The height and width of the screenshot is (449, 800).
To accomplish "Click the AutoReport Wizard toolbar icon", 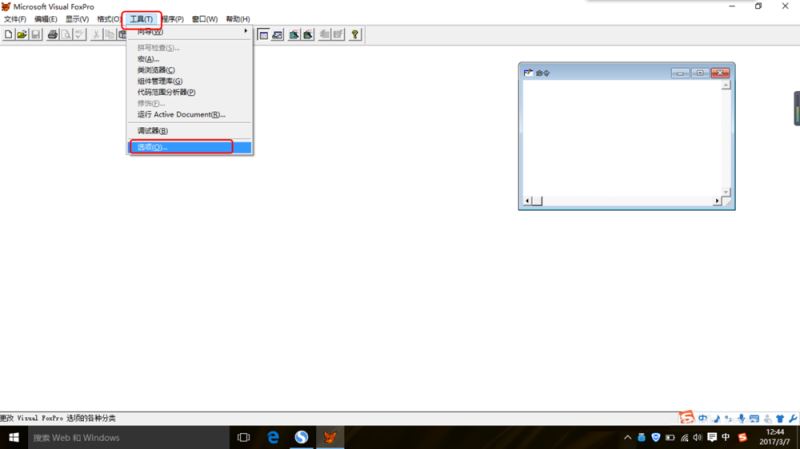I will 338,35.
